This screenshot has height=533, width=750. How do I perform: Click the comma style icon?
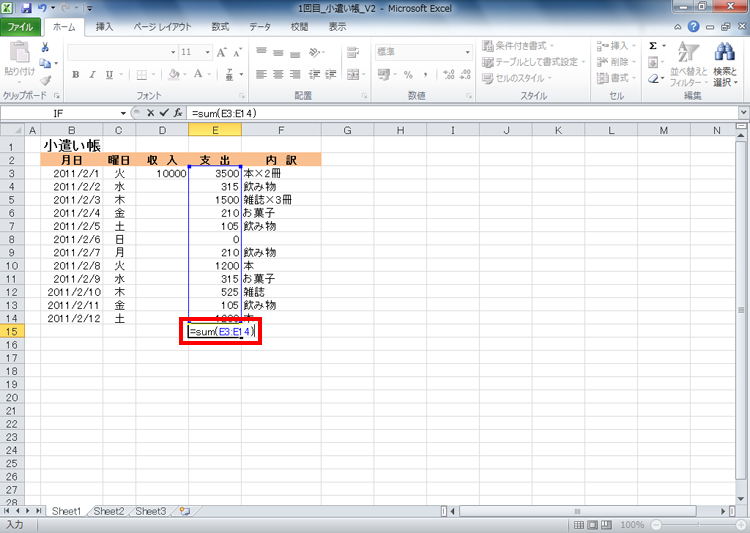(x=425, y=75)
